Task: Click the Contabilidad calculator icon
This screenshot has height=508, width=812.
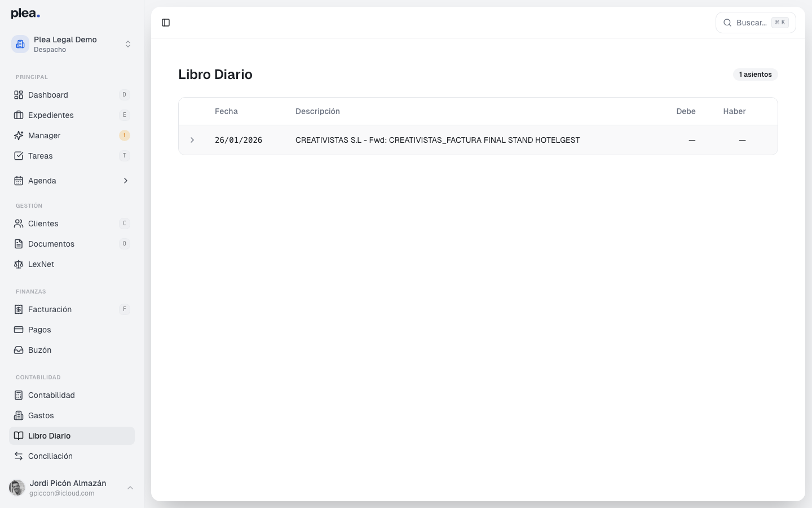Action: point(19,395)
